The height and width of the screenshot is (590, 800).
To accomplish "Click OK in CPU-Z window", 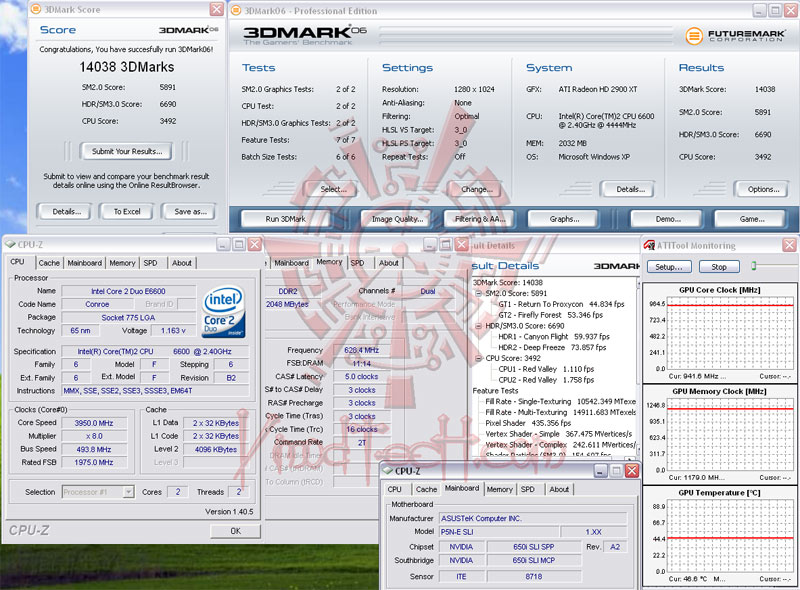I will point(235,531).
